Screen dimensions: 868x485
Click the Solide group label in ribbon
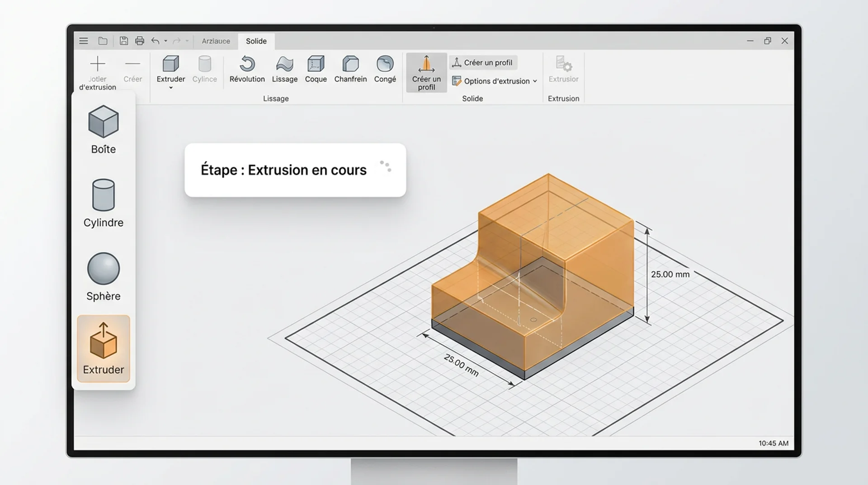tap(472, 98)
